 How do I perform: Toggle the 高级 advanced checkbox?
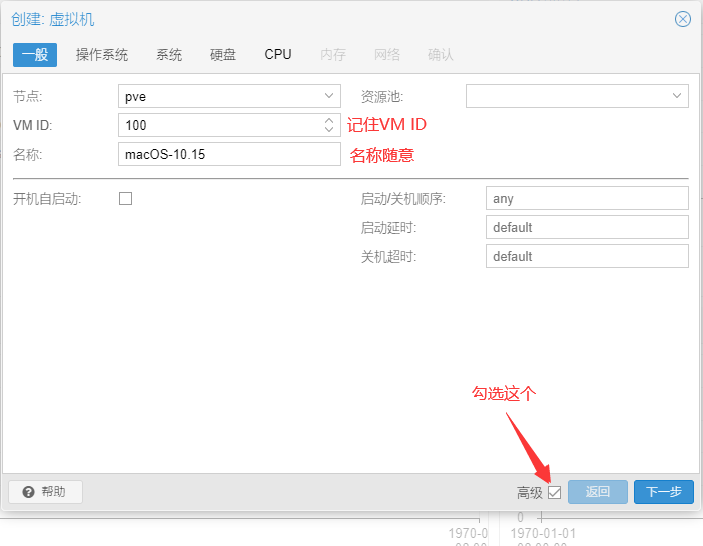click(x=554, y=492)
